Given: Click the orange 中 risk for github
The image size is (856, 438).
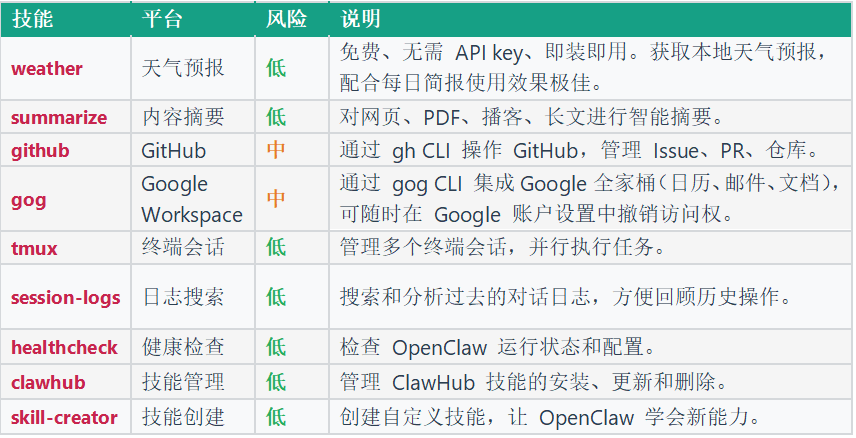Looking at the screenshot, I should pos(276,150).
